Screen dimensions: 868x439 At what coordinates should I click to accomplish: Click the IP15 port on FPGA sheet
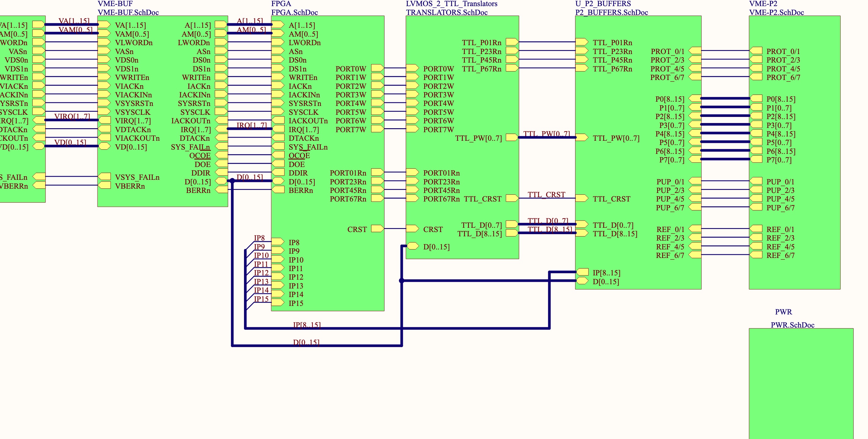point(277,303)
